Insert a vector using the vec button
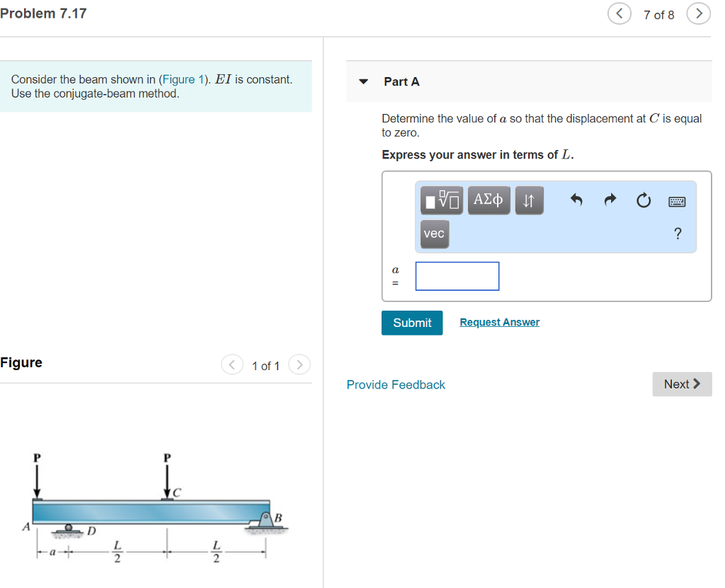The image size is (725, 588). (x=434, y=234)
